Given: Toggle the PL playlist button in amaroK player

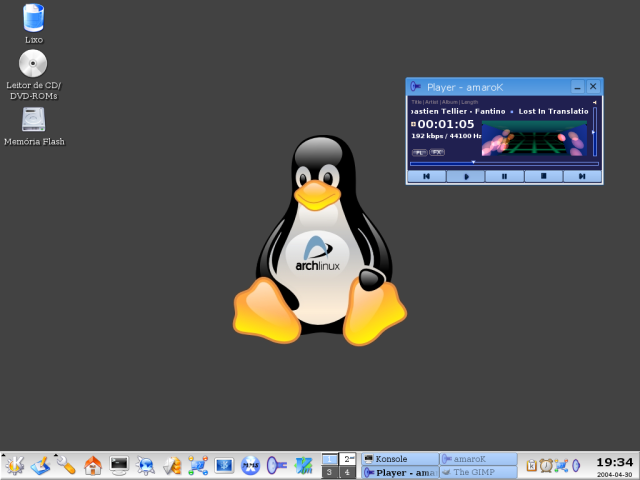Looking at the screenshot, I should coord(419,153).
